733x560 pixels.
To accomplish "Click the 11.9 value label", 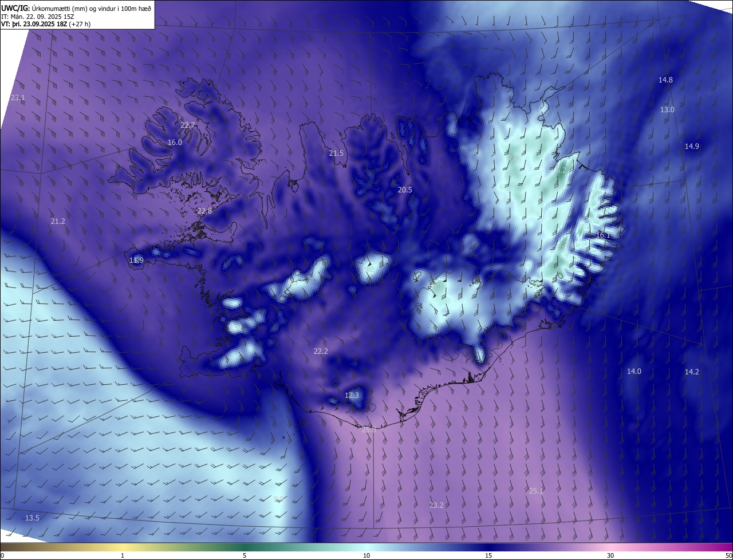I will click(136, 261).
